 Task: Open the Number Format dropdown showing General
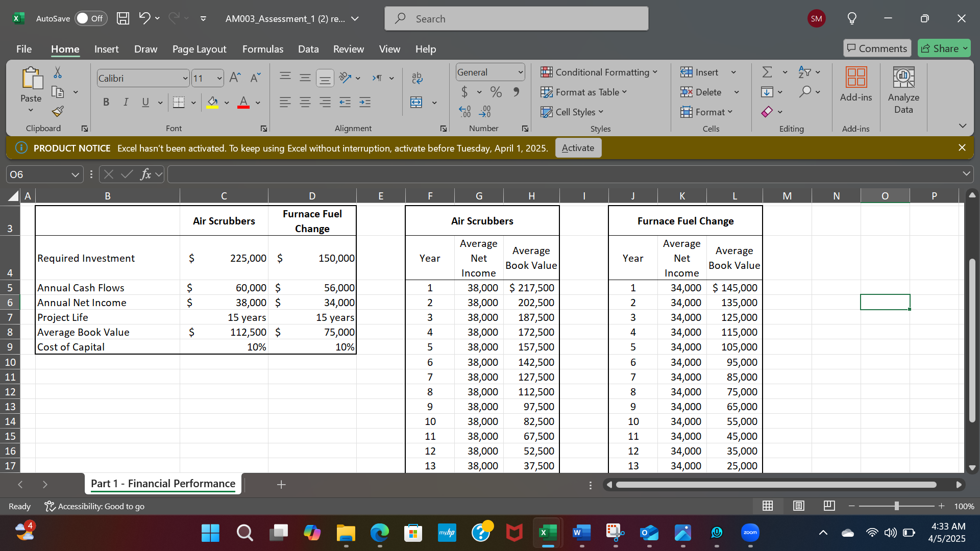pyautogui.click(x=518, y=72)
